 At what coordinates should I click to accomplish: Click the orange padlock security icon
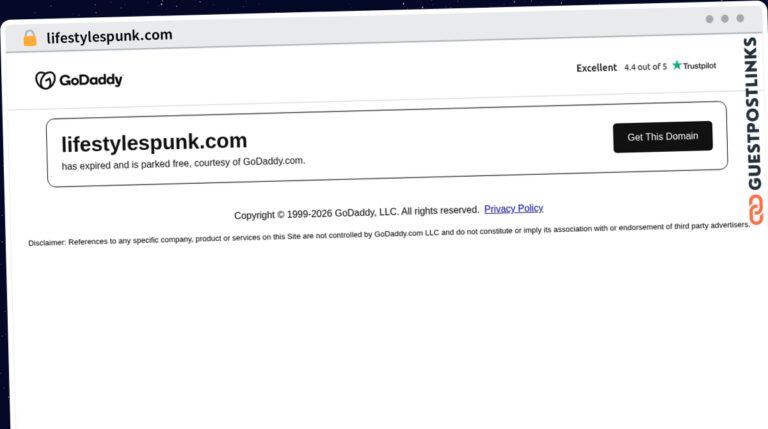coord(30,38)
